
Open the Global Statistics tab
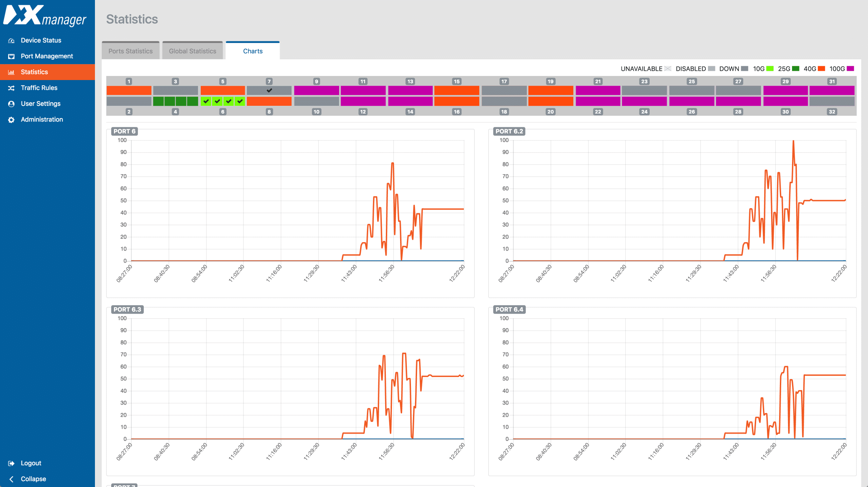(192, 51)
